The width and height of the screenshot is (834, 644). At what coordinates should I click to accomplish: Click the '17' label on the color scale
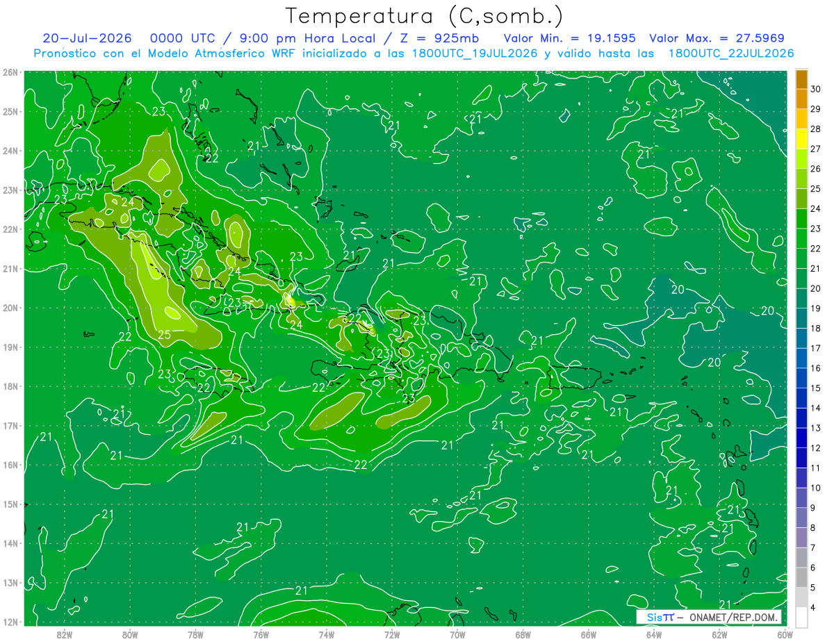coord(816,349)
